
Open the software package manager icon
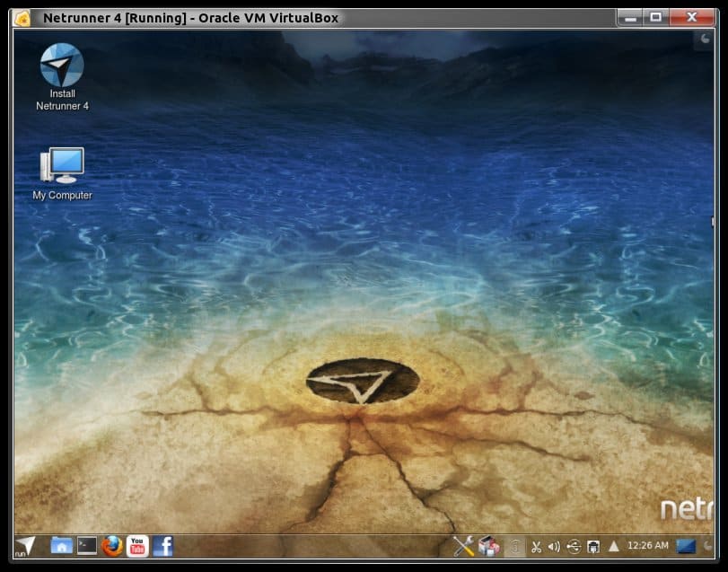(488, 545)
